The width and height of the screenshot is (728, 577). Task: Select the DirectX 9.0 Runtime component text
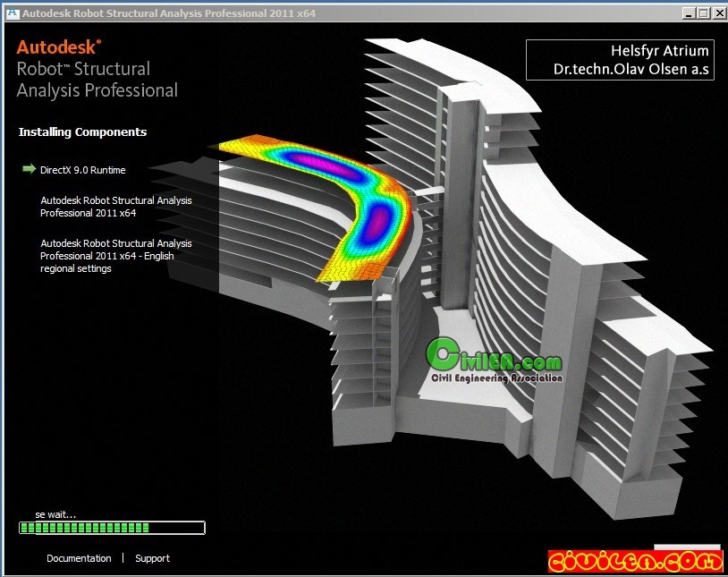(82, 170)
